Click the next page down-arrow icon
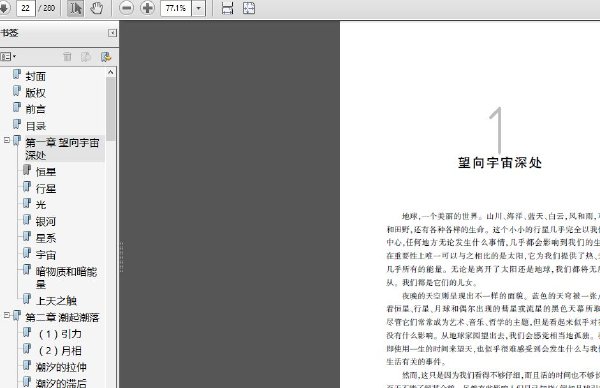This screenshot has width=600, height=388. point(4,8)
